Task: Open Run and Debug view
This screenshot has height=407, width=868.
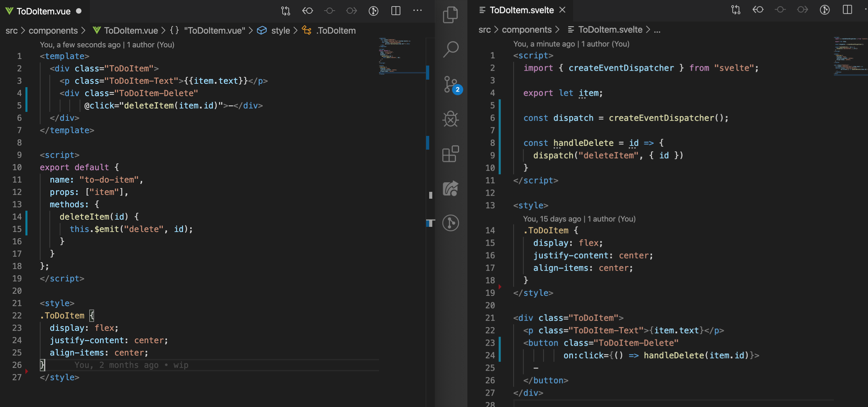Action: (450, 119)
